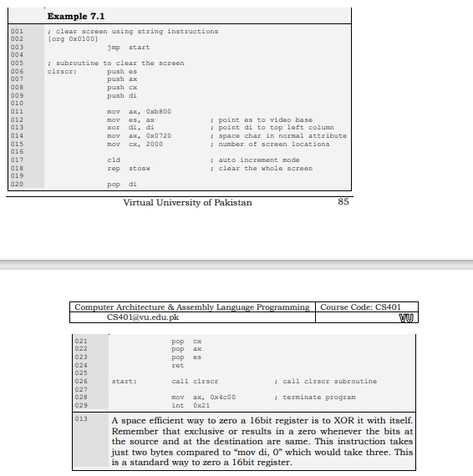This screenshot has height=476, width=473.
Task: Click comment 'number of screen locations'
Action: tap(270, 144)
